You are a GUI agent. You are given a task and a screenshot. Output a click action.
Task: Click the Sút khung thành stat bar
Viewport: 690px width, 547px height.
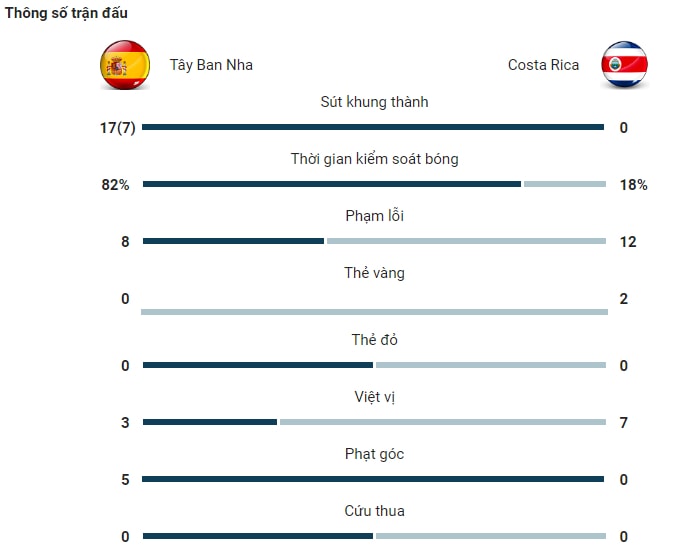coord(373,127)
